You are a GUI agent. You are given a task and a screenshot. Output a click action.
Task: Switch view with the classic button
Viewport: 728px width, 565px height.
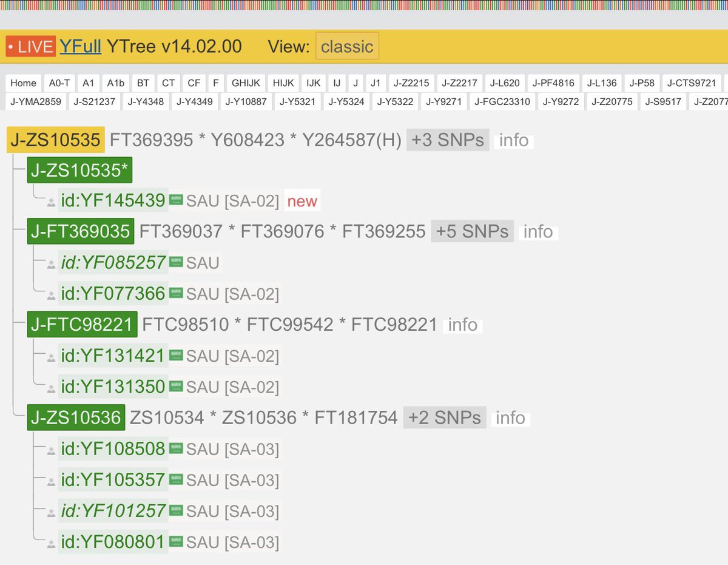click(347, 46)
